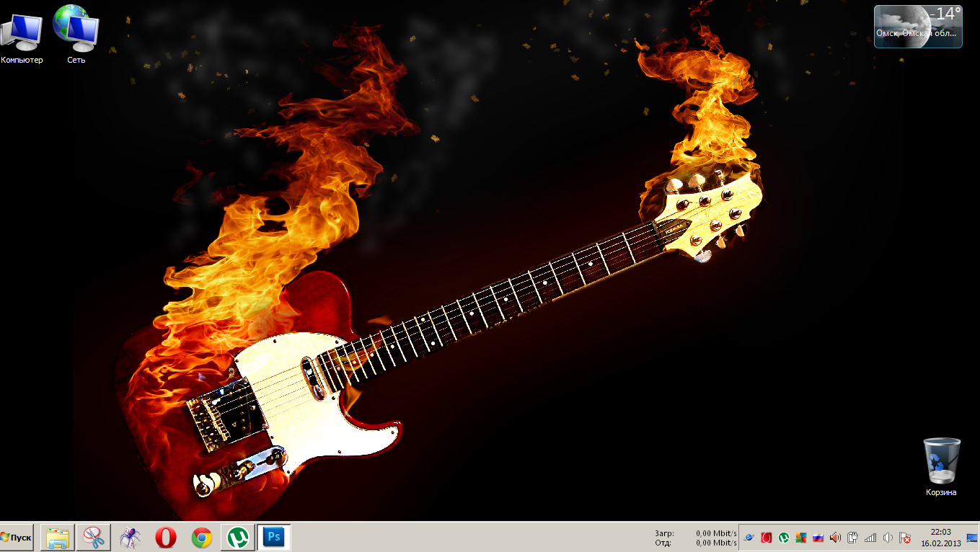
Task: Open the Пуск start menu
Action: tap(17, 538)
